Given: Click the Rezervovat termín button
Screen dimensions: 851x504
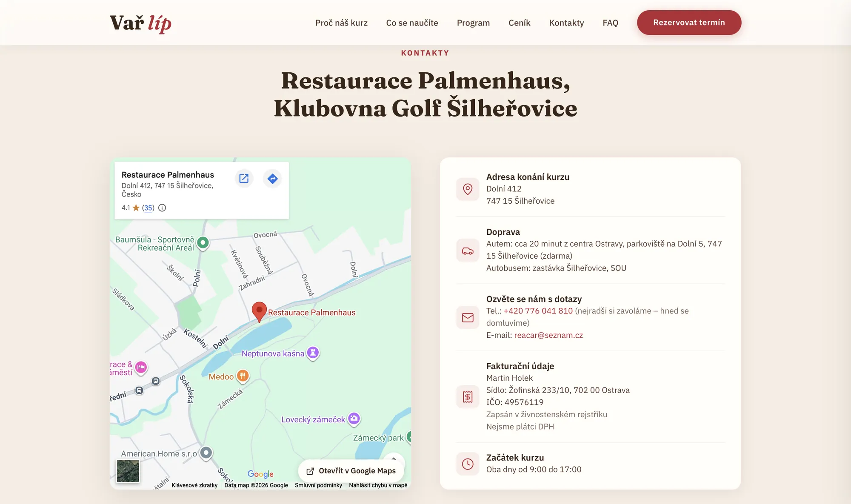Looking at the screenshot, I should click(x=689, y=23).
